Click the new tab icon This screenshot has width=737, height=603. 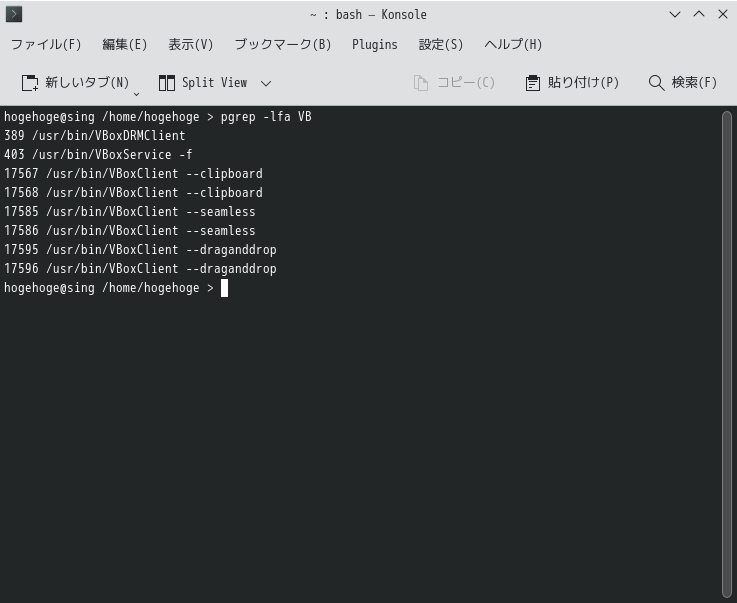pyautogui.click(x=30, y=83)
